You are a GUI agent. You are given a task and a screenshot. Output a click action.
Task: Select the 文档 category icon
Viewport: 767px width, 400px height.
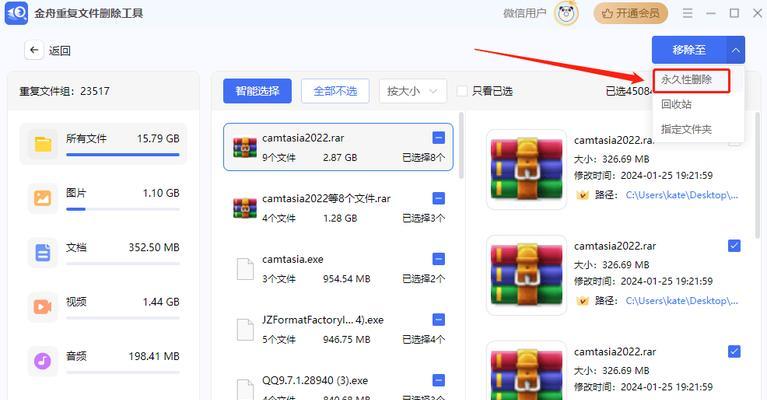43,252
